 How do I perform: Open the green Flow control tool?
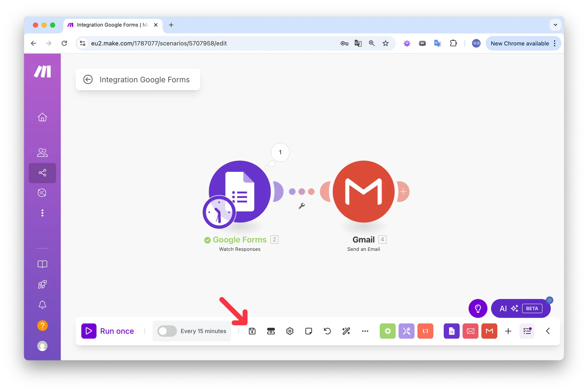coord(388,331)
